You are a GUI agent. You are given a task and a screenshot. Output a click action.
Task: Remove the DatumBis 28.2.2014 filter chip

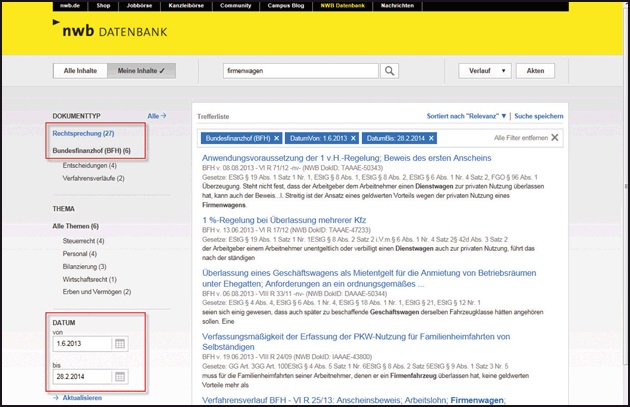(x=433, y=137)
